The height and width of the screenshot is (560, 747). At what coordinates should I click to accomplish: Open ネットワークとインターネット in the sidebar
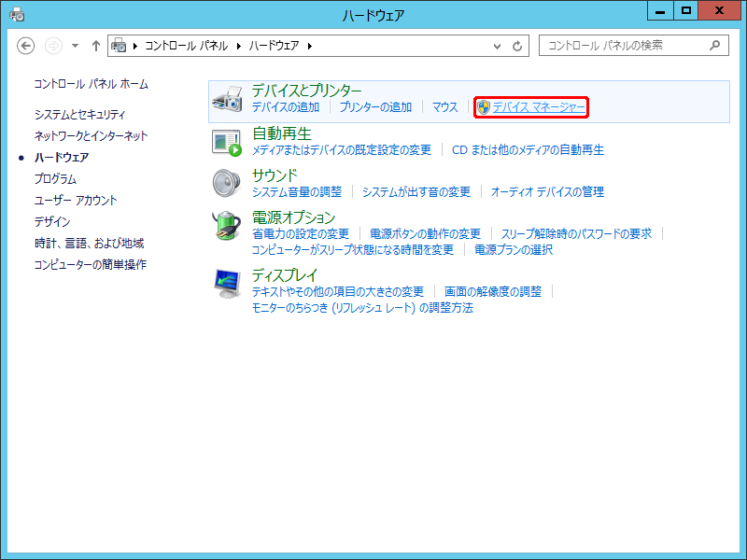click(x=91, y=135)
